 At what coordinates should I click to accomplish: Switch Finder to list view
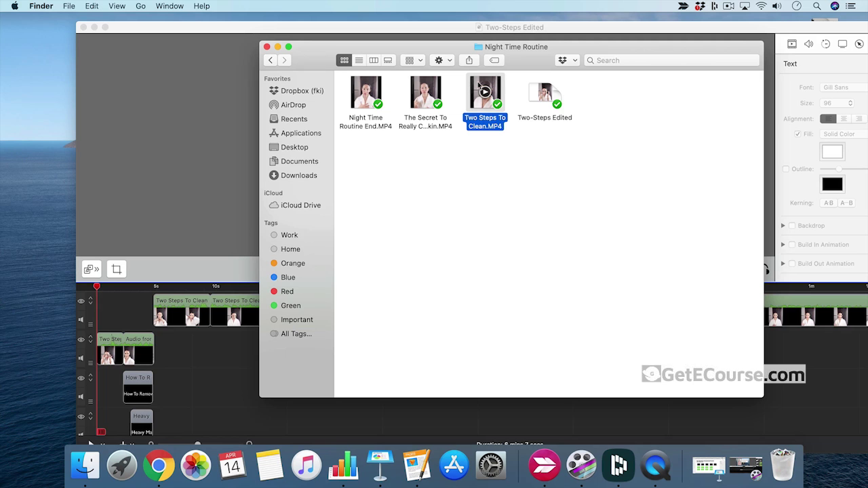[359, 60]
